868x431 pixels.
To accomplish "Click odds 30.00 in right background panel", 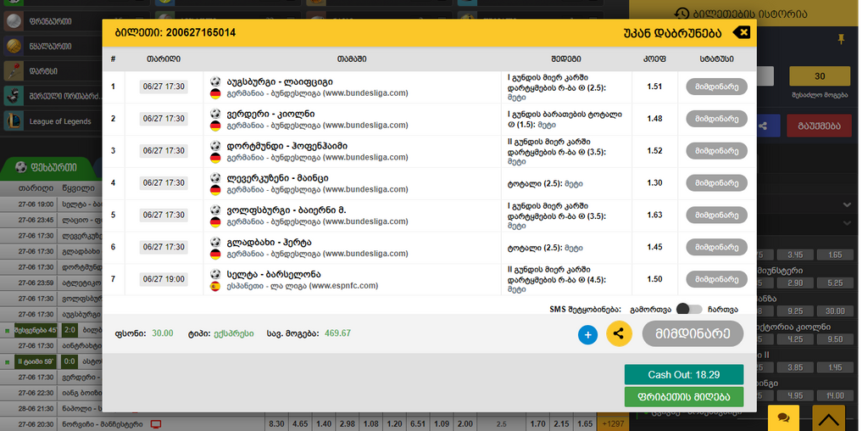I will 835,311.
